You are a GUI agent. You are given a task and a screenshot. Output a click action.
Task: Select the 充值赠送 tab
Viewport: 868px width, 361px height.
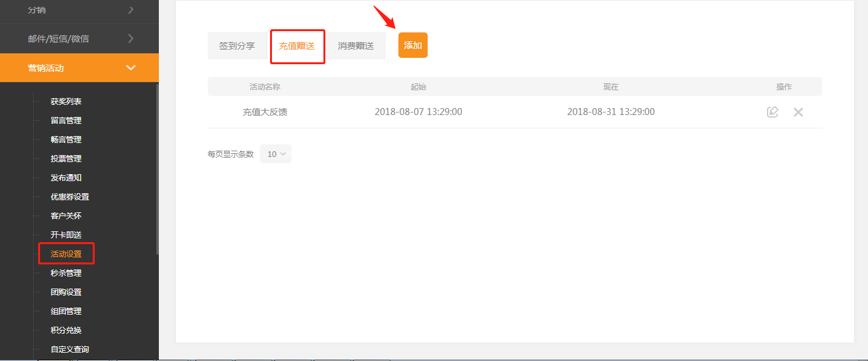tap(297, 46)
